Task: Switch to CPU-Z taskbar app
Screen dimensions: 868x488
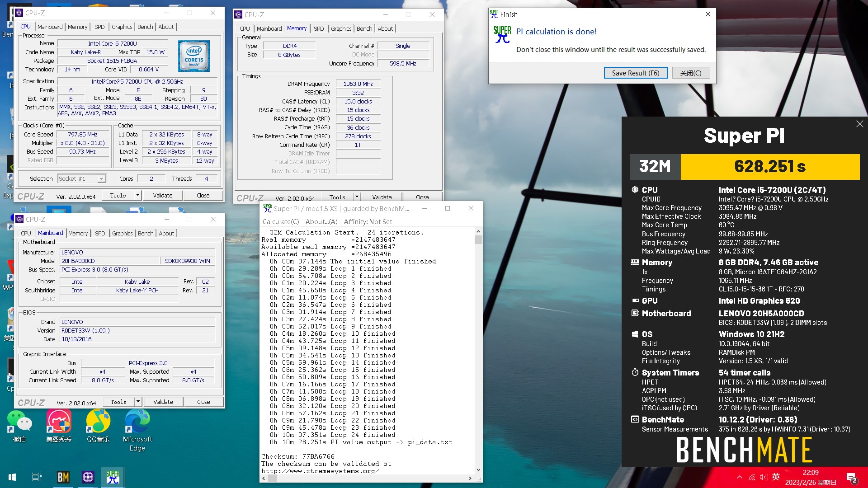Action: click(88, 477)
